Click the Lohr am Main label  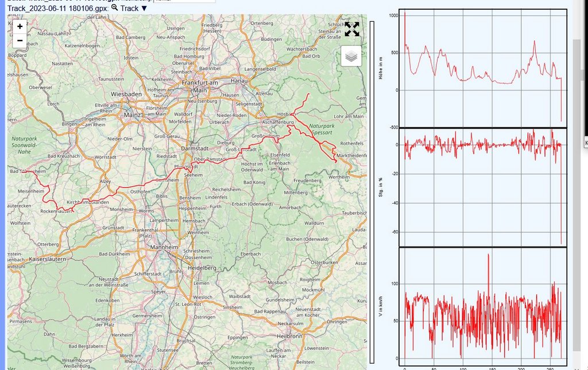click(349, 116)
